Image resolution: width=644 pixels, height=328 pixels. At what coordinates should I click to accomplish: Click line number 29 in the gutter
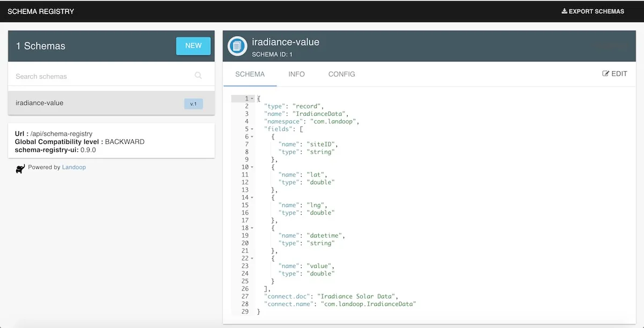245,311
